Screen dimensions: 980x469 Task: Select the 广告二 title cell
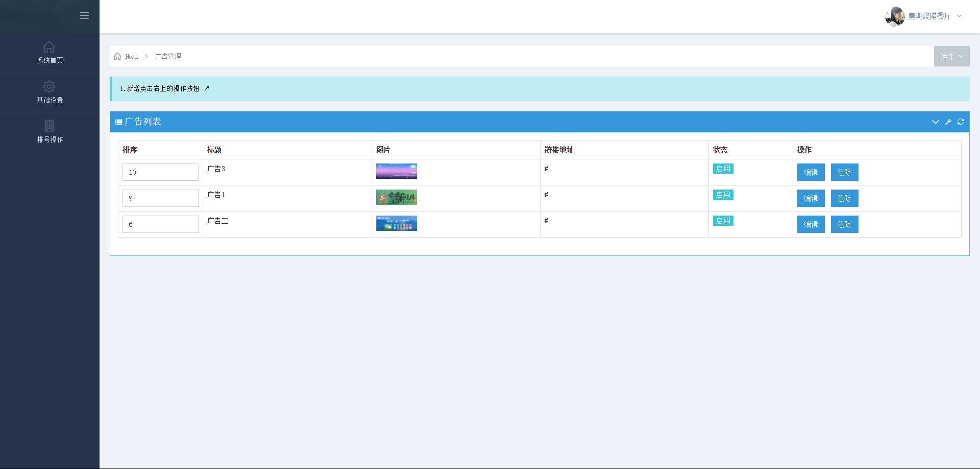tap(287, 224)
